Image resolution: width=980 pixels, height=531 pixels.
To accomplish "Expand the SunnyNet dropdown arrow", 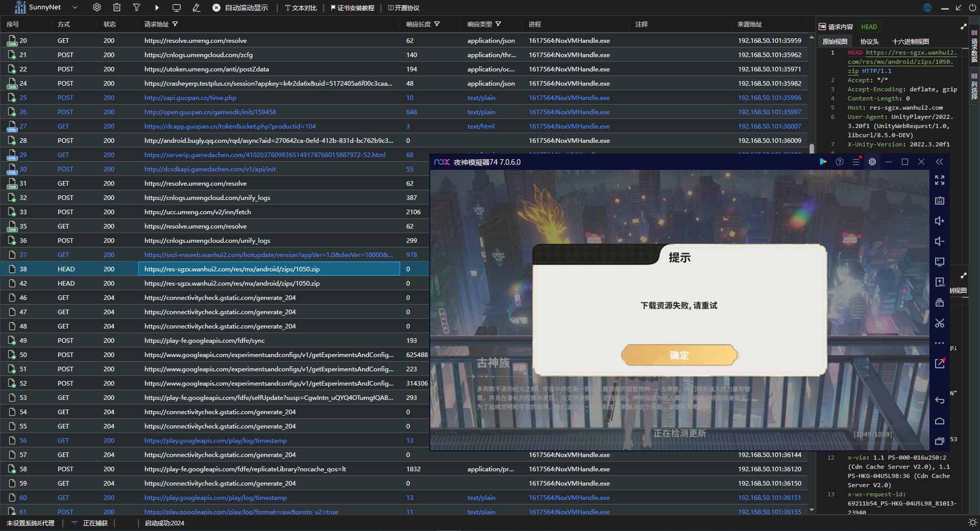I will coord(75,8).
